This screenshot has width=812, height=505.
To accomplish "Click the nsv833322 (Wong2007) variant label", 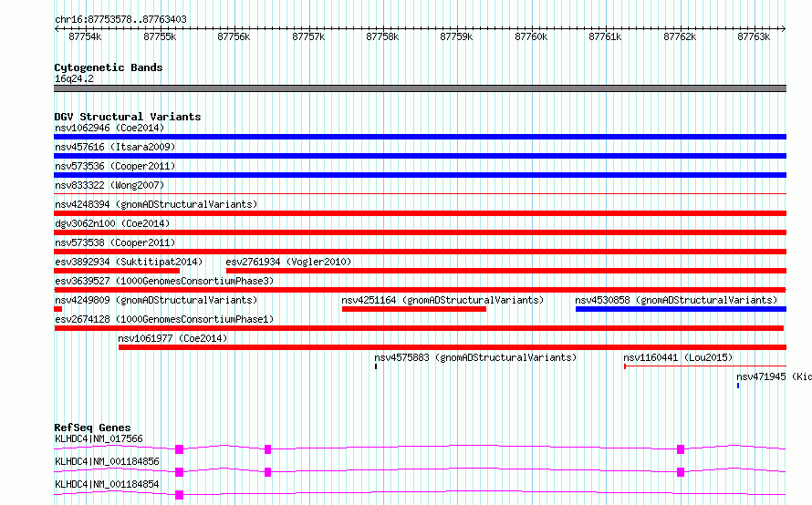I will 109,185.
